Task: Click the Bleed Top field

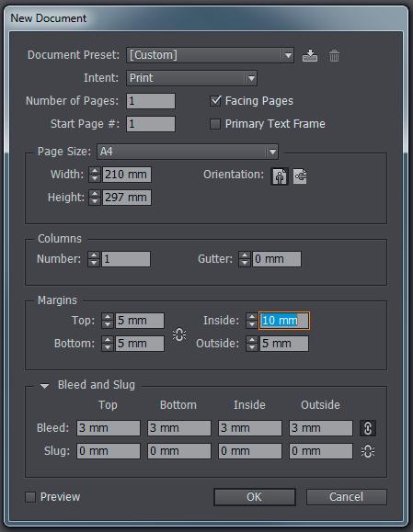Action: tap(109, 428)
